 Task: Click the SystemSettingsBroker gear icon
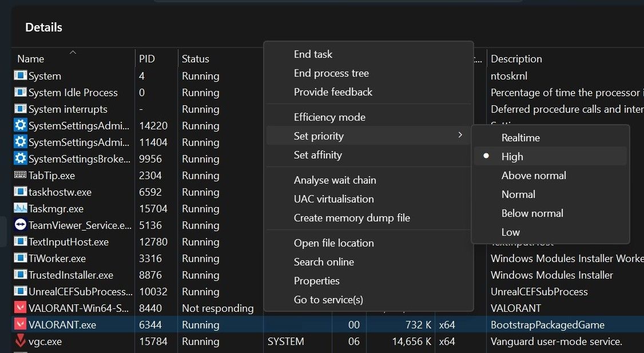coord(21,158)
